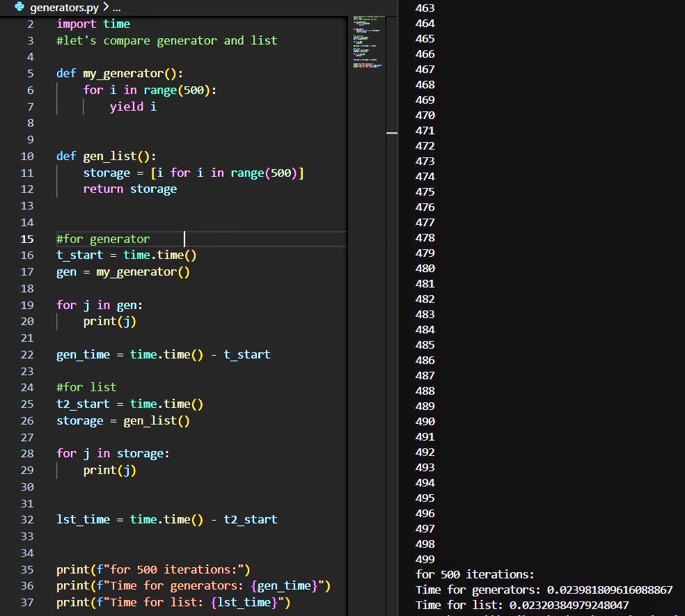This screenshot has height=616, width=685.
Task: Click the '#for list' comment
Action: [x=86, y=387]
